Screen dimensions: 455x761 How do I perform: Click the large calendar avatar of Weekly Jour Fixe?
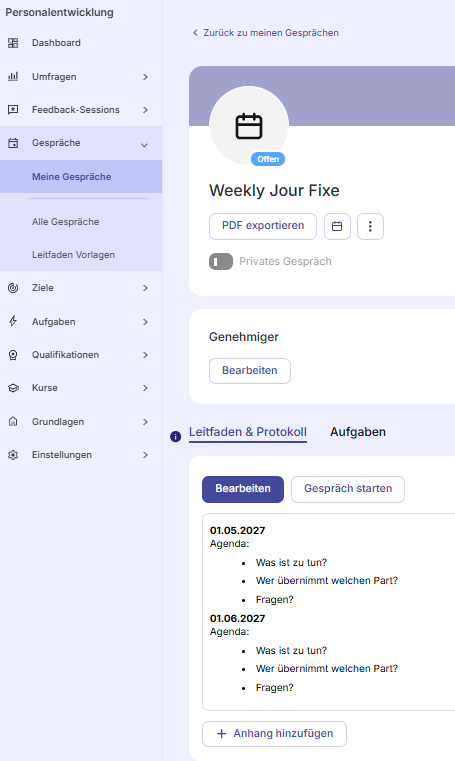[x=249, y=126]
